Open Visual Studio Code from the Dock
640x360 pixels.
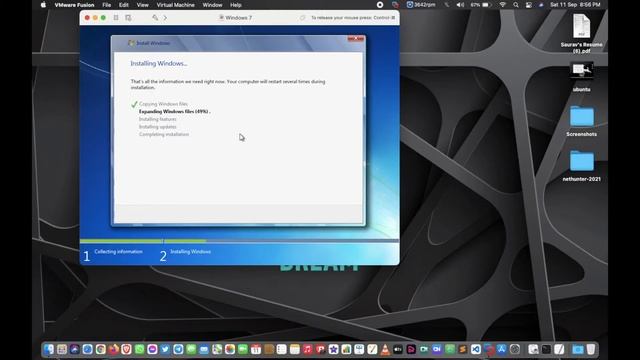coord(476,349)
